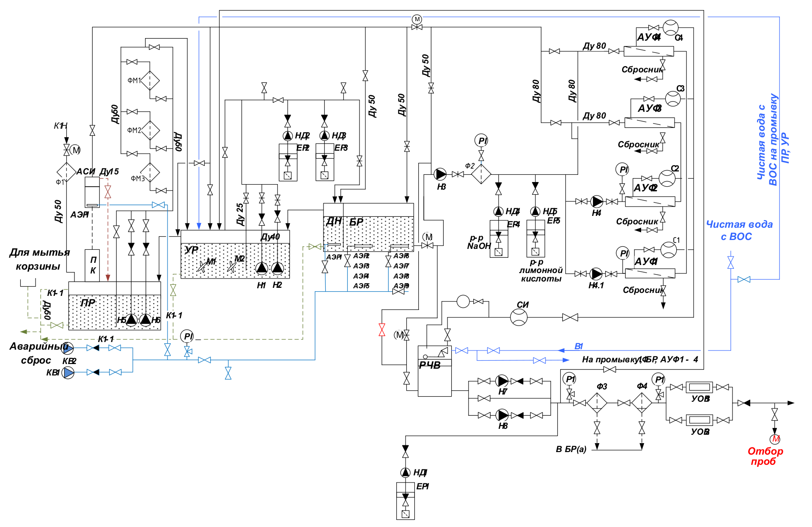Click the СИ flow meter symbol

point(519,317)
